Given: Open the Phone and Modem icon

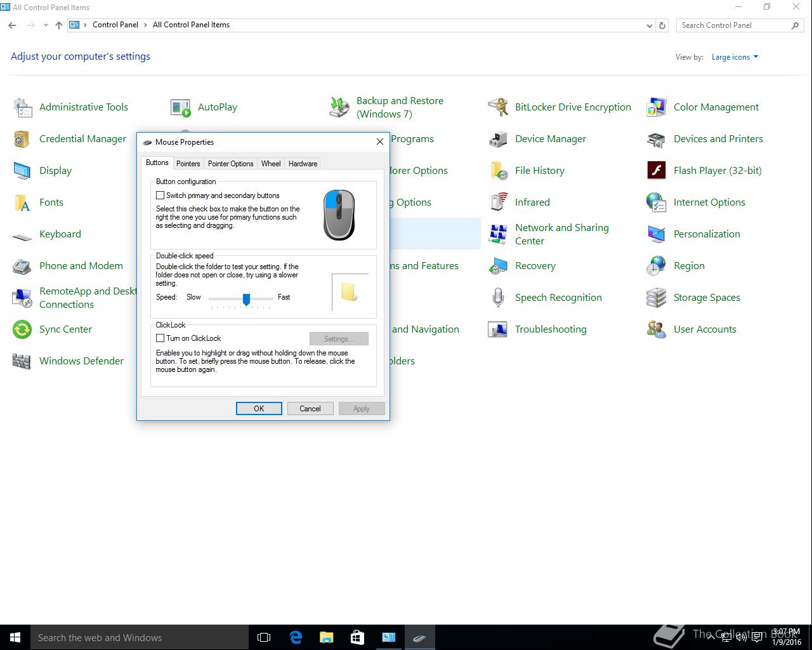Looking at the screenshot, I should pyautogui.click(x=22, y=266).
